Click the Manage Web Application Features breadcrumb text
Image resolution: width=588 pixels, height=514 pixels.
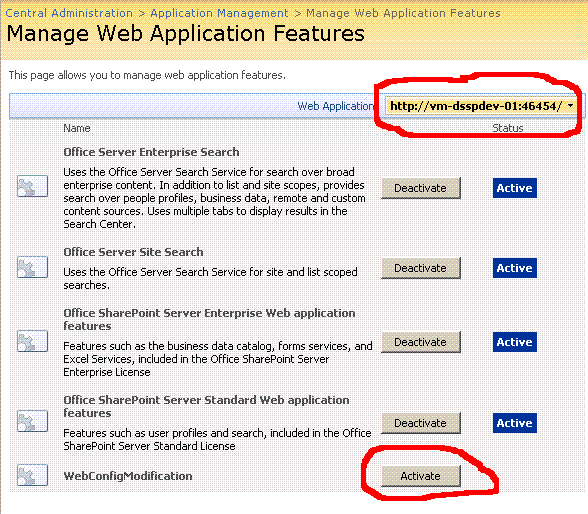(x=403, y=13)
